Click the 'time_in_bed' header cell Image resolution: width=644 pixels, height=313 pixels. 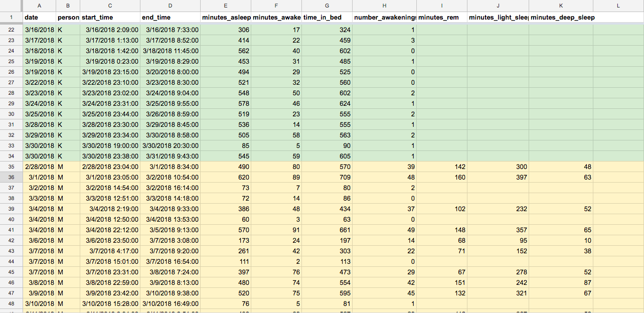(327, 18)
